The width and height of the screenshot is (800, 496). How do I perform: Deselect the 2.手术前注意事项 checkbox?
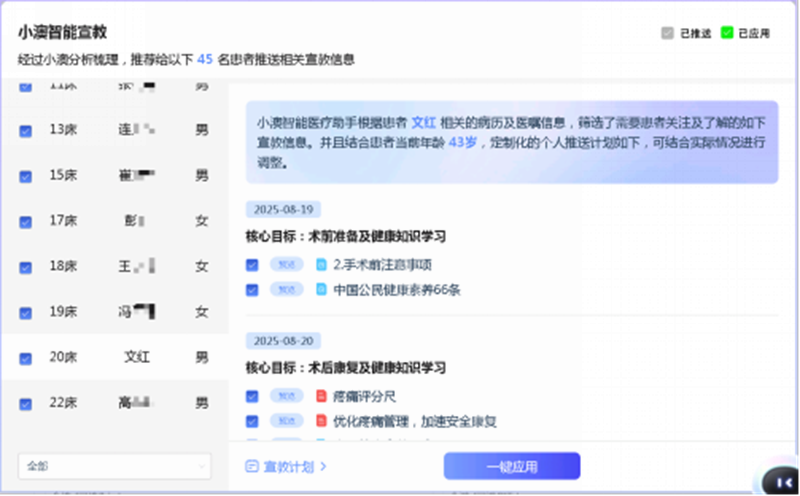point(252,265)
